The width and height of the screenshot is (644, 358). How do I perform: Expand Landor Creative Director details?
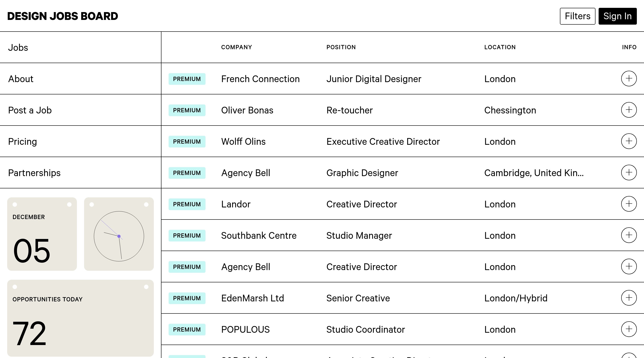tap(629, 204)
